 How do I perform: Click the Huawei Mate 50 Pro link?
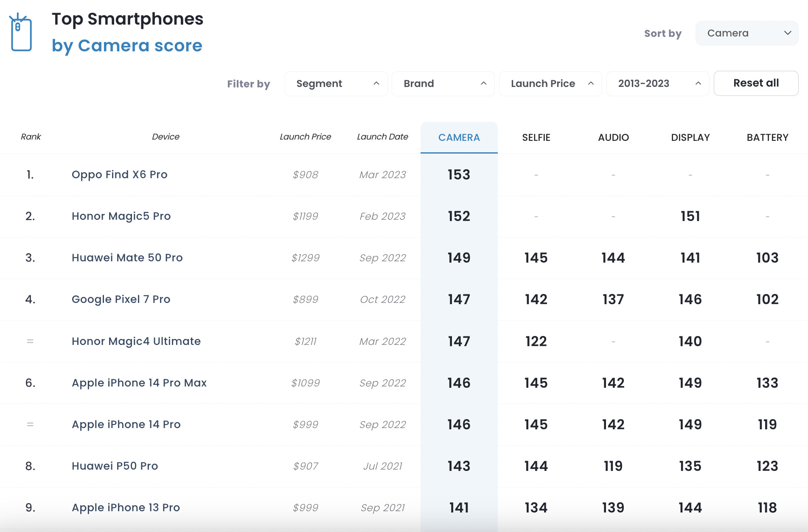[x=127, y=258]
